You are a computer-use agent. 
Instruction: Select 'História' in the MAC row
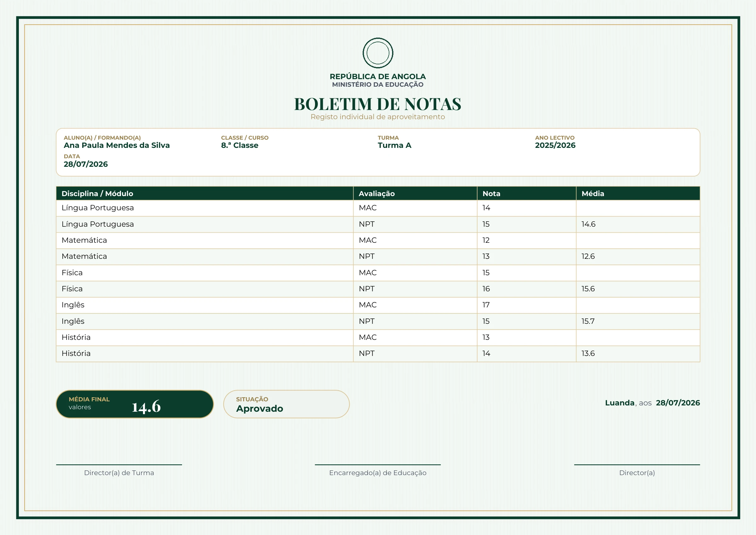point(76,337)
